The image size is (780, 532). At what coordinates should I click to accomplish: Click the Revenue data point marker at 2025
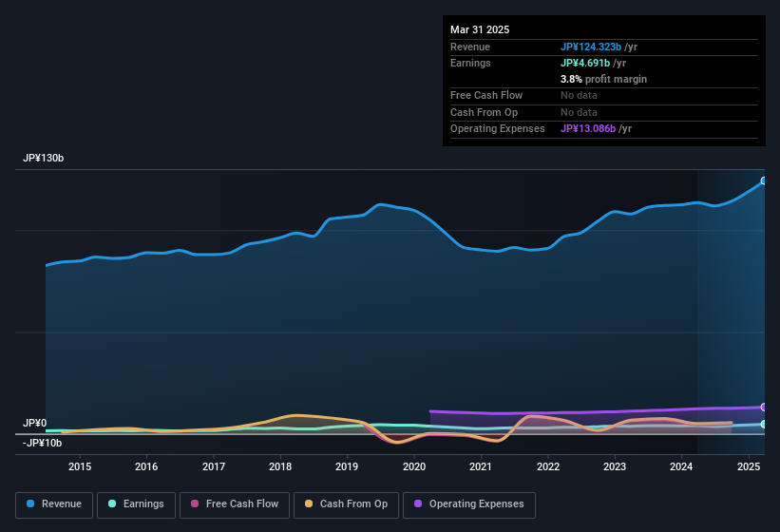click(764, 181)
